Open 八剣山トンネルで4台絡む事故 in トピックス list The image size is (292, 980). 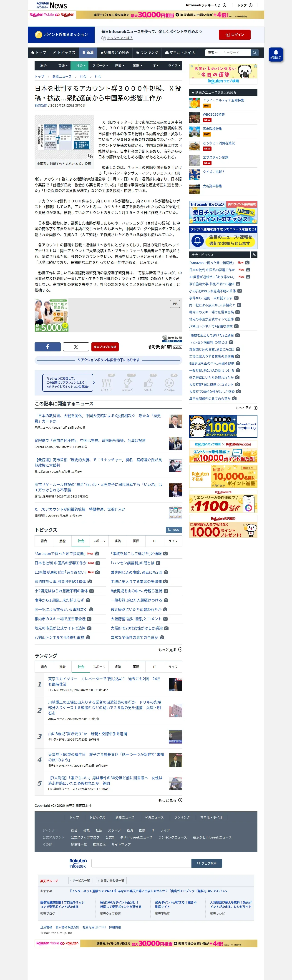click(59, 637)
